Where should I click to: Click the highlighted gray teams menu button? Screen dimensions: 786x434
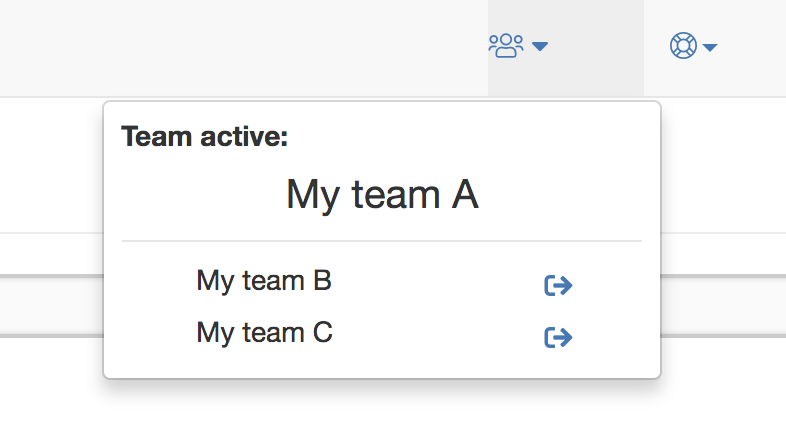tap(566, 48)
